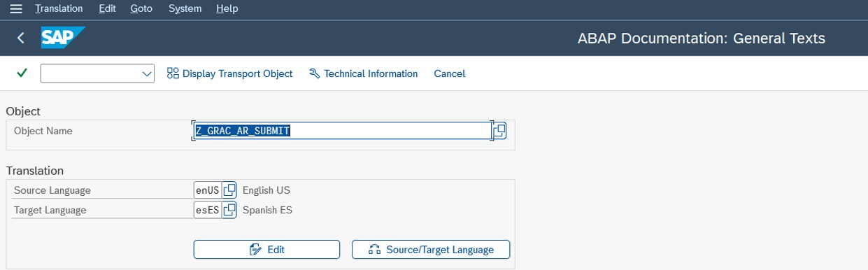Open the Translation menu
Image resolution: width=868 pixels, height=270 pixels.
[x=59, y=8]
